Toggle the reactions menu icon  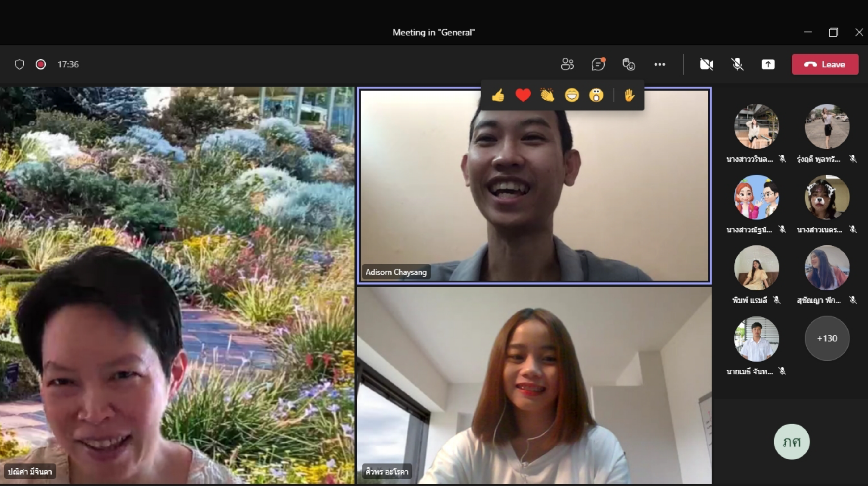(x=629, y=64)
